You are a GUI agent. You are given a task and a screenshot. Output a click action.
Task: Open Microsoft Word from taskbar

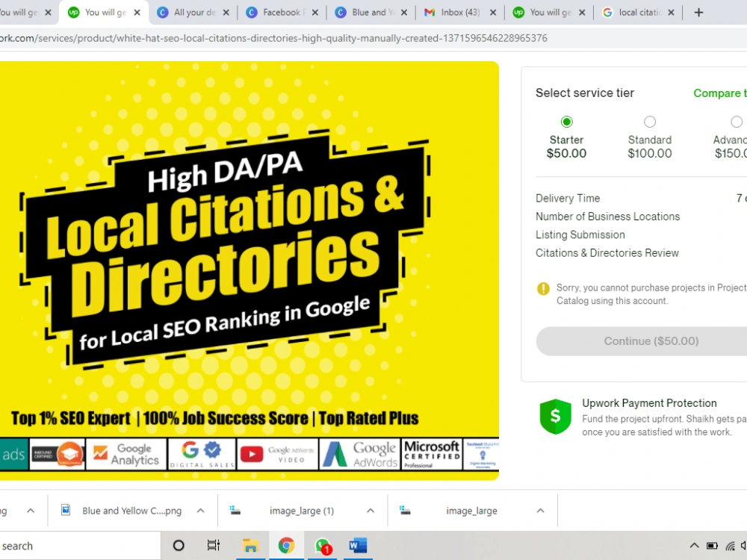[x=358, y=546]
